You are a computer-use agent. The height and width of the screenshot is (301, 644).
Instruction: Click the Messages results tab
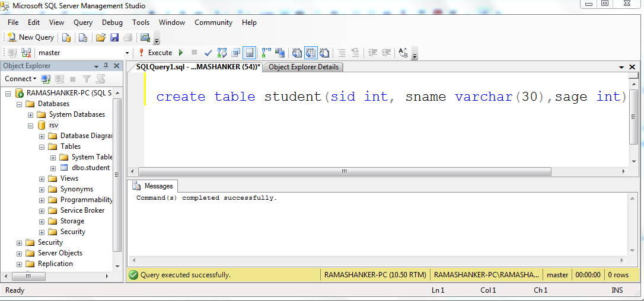[x=153, y=186]
